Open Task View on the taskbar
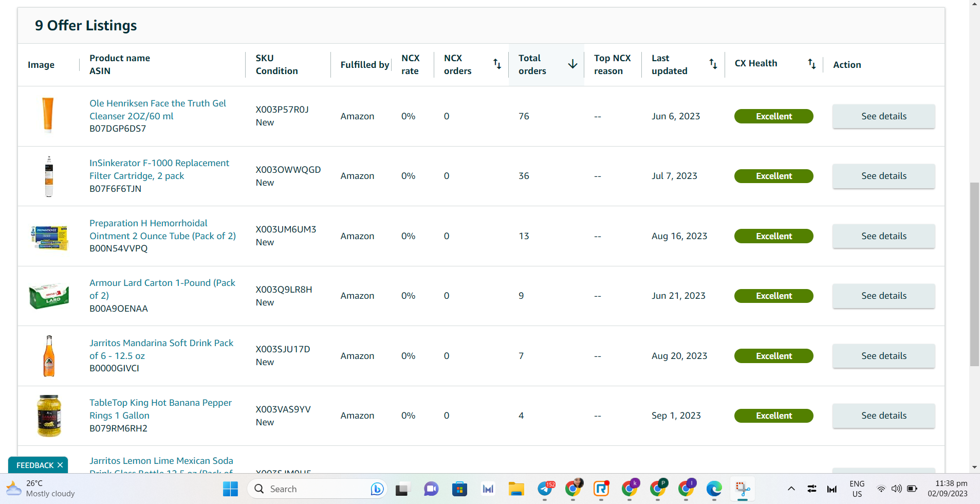Screen dimensions: 980x504 point(402,489)
